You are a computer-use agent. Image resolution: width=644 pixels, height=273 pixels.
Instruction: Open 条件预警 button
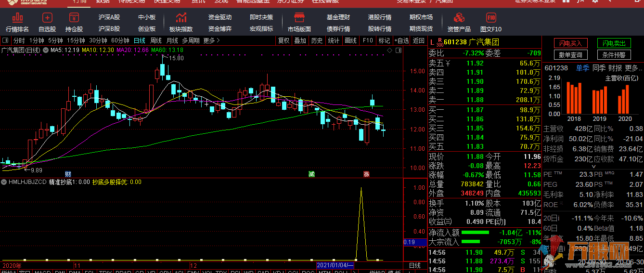tap(614, 55)
